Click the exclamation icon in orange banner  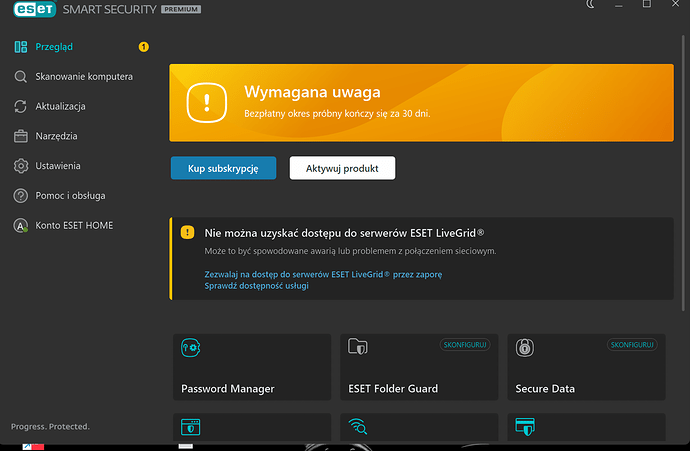pyautogui.click(x=207, y=103)
